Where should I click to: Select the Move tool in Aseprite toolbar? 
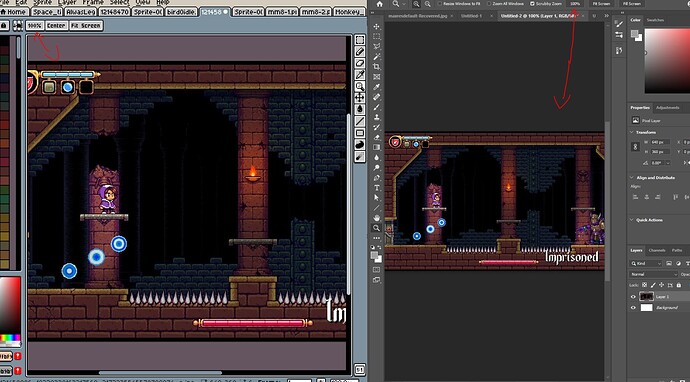pos(360,98)
